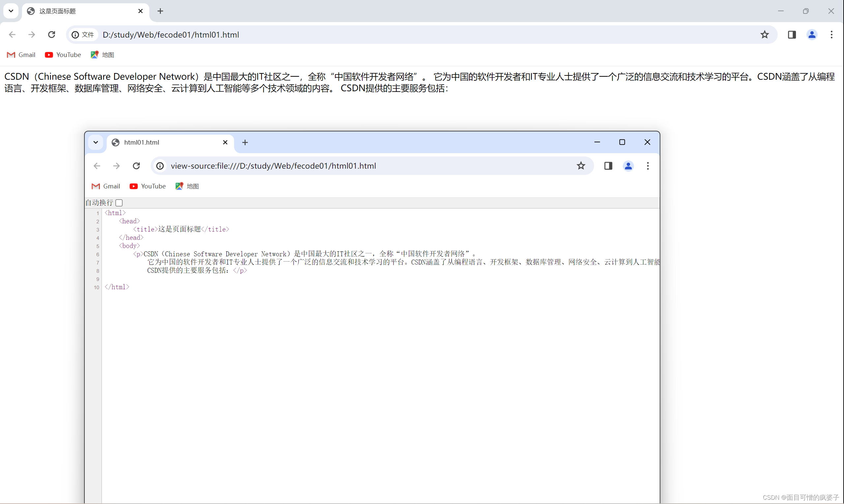
Task: Click the back arrow in the view-source window
Action: [97, 166]
